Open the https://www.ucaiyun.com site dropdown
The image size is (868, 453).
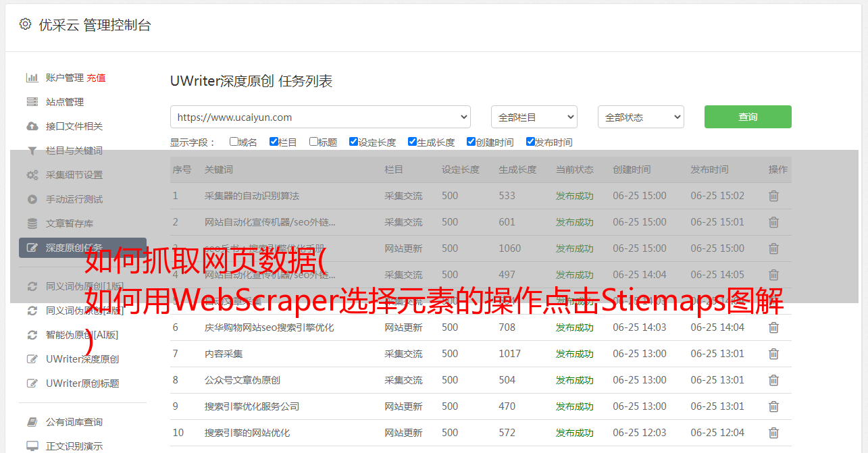320,117
